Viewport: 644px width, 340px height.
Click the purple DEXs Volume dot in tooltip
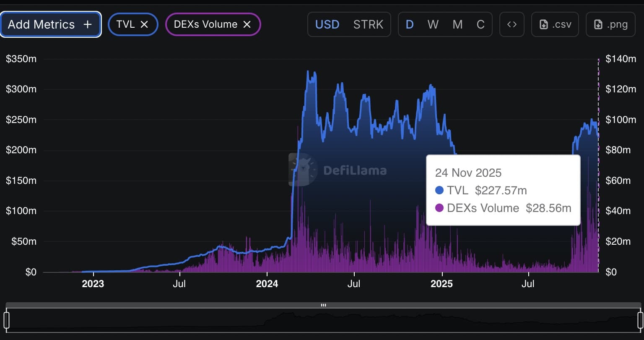click(439, 208)
